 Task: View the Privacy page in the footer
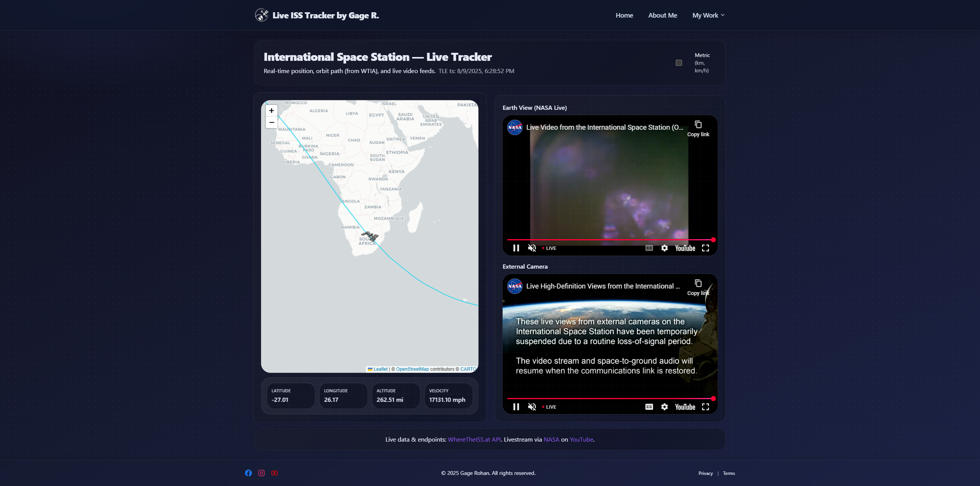pyautogui.click(x=706, y=473)
